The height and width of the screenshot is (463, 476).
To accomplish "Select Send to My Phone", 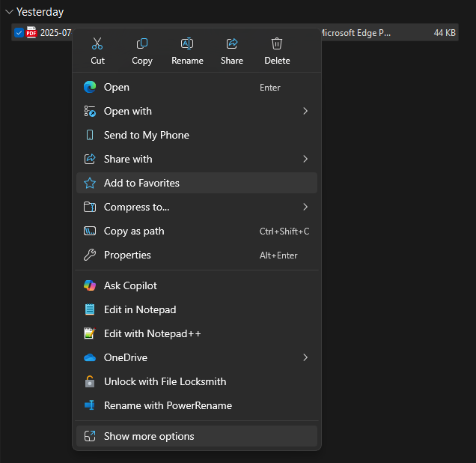I will coord(197,135).
